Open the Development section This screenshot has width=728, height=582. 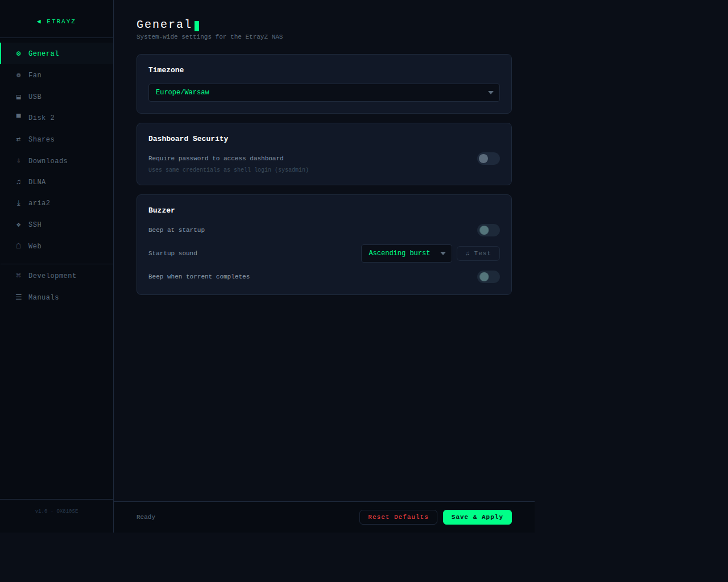52,275
